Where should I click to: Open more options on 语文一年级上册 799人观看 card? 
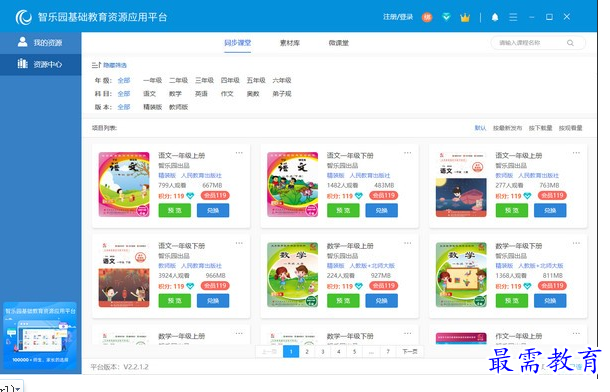239,153
